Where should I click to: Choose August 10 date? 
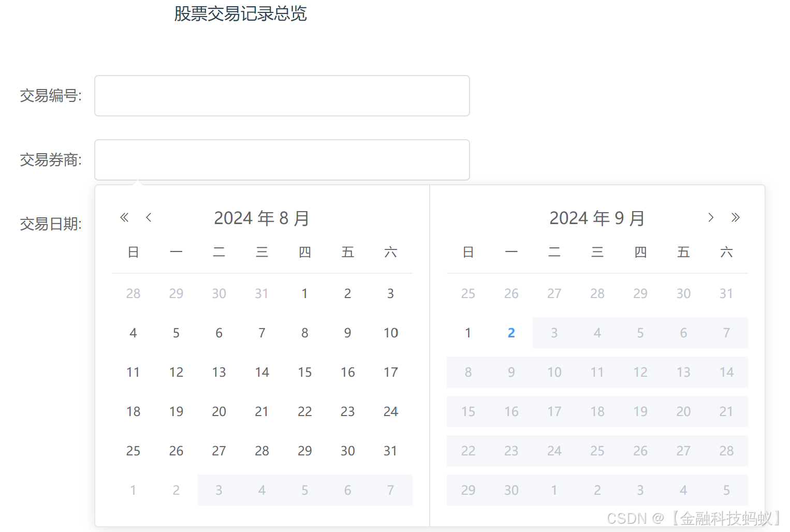click(x=391, y=333)
